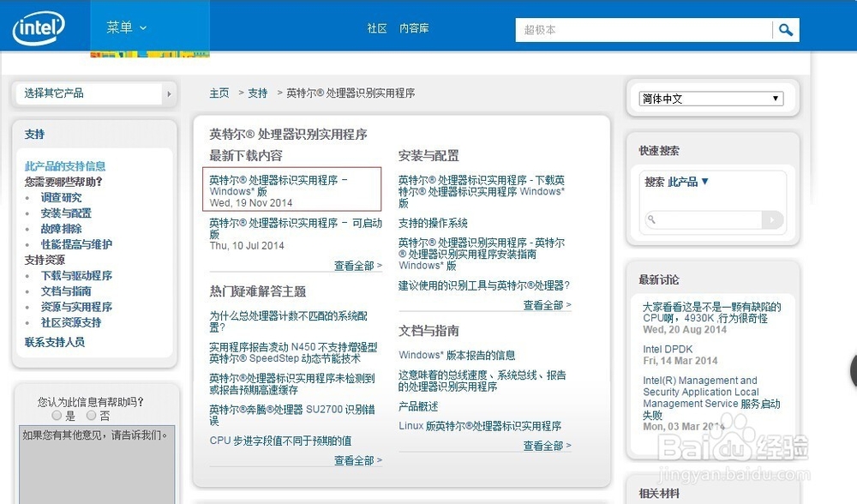Open 建议使用的识别工具与英特尔处理器 link
Viewport: 857px width, 504px height.
pos(484,285)
